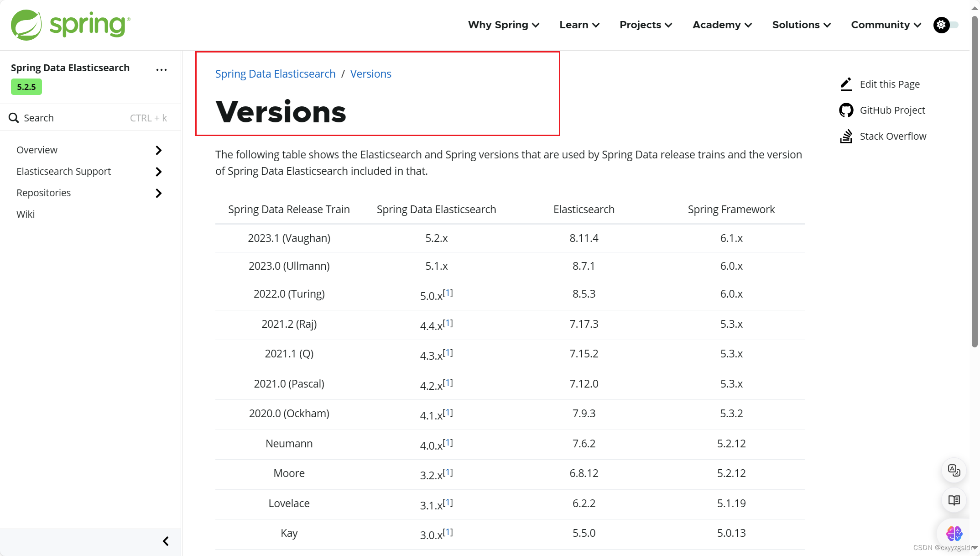
Task: Open reading mode via the book icon
Action: pos(954,500)
